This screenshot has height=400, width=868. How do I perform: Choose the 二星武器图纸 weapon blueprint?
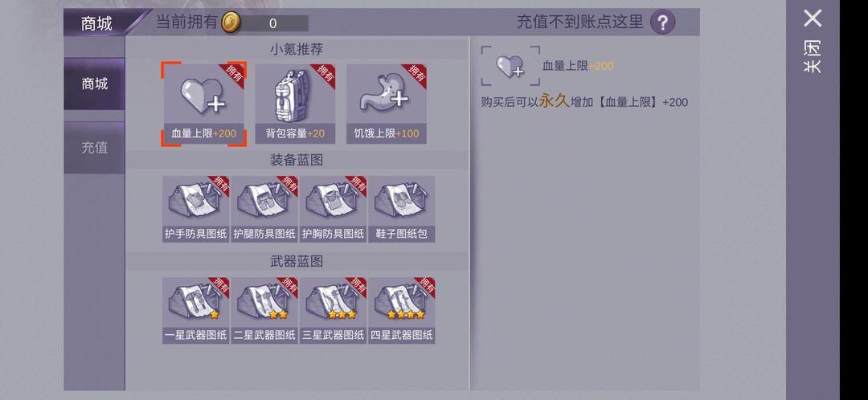point(264,311)
